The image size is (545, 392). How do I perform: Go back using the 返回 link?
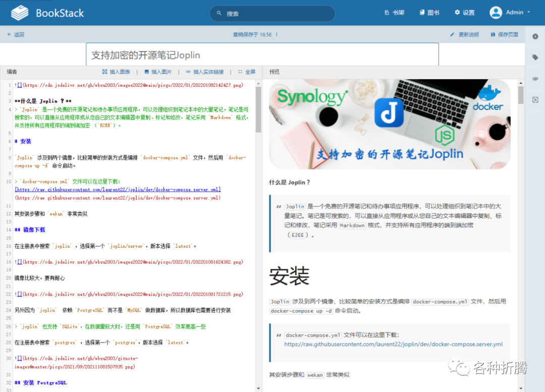click(x=16, y=34)
